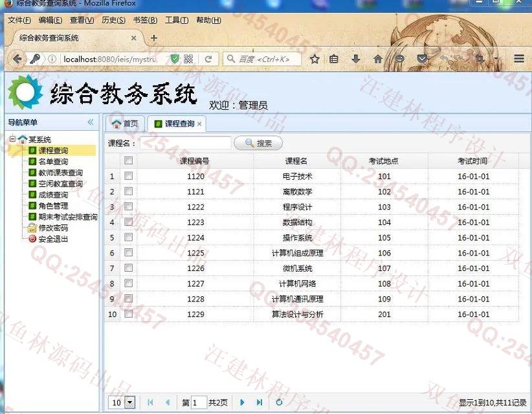Open the 书签(B) menu
Image resolution: width=532 pixels, height=414 pixels.
(145, 20)
